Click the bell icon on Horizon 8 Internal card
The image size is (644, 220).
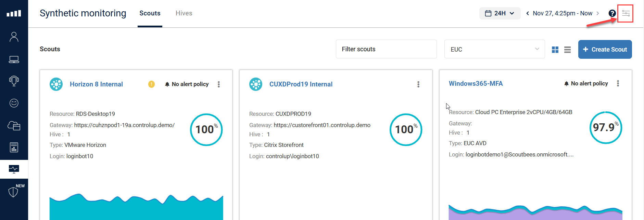coord(167,84)
